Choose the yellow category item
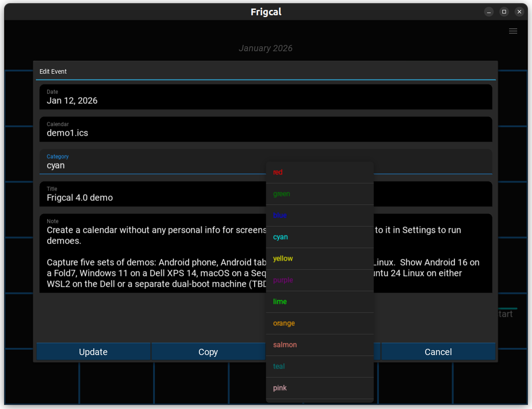This screenshot has width=532, height=409. pos(320,258)
